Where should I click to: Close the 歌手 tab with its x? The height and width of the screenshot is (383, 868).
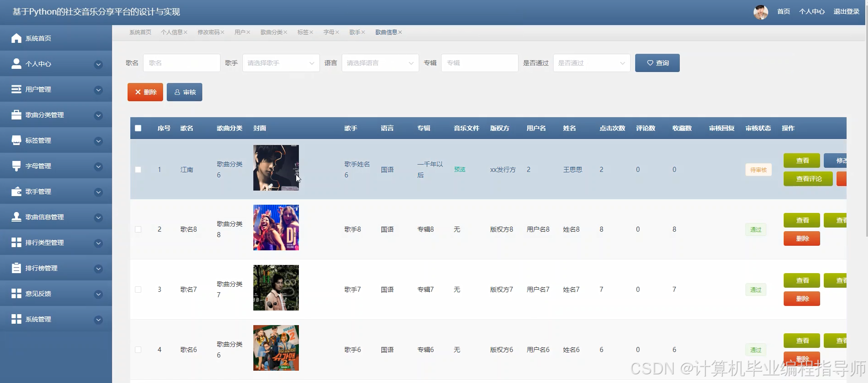[x=363, y=32]
